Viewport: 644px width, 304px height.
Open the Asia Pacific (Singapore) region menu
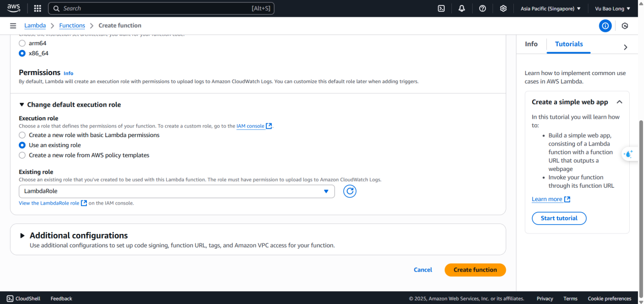[x=550, y=9]
